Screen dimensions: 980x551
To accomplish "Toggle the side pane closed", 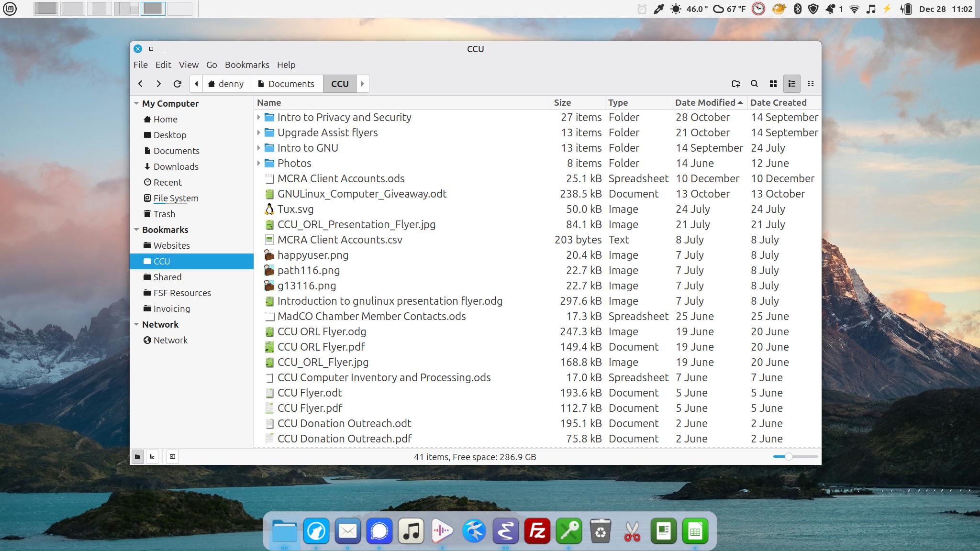I will 173,457.
